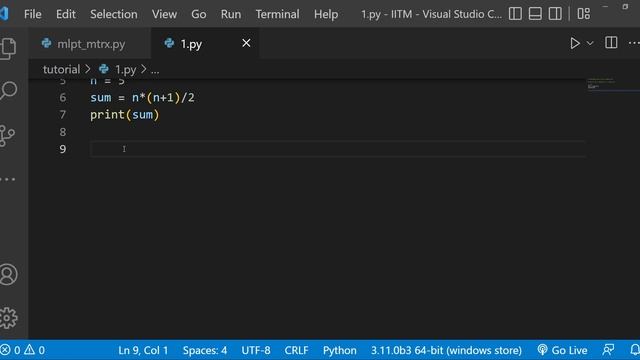Close the 1.py editor tab

[246, 43]
